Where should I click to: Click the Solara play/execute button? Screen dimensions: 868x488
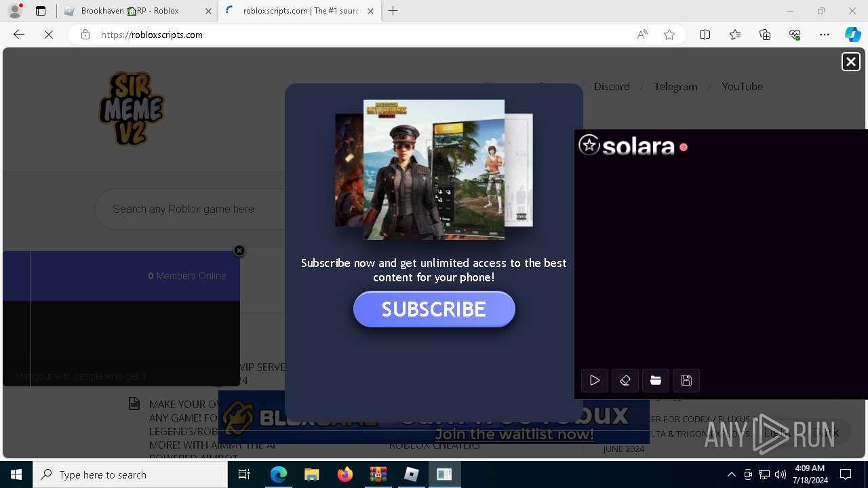[x=595, y=380]
